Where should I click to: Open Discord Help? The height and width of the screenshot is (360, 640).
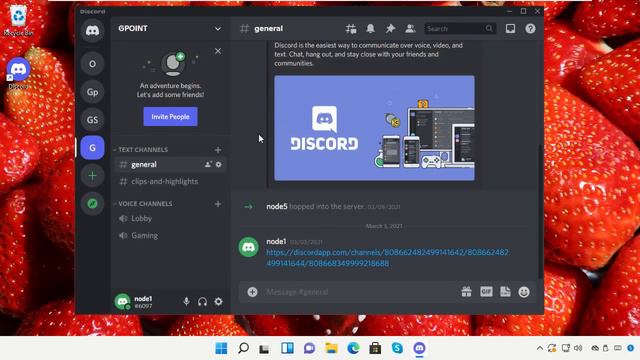click(x=530, y=29)
